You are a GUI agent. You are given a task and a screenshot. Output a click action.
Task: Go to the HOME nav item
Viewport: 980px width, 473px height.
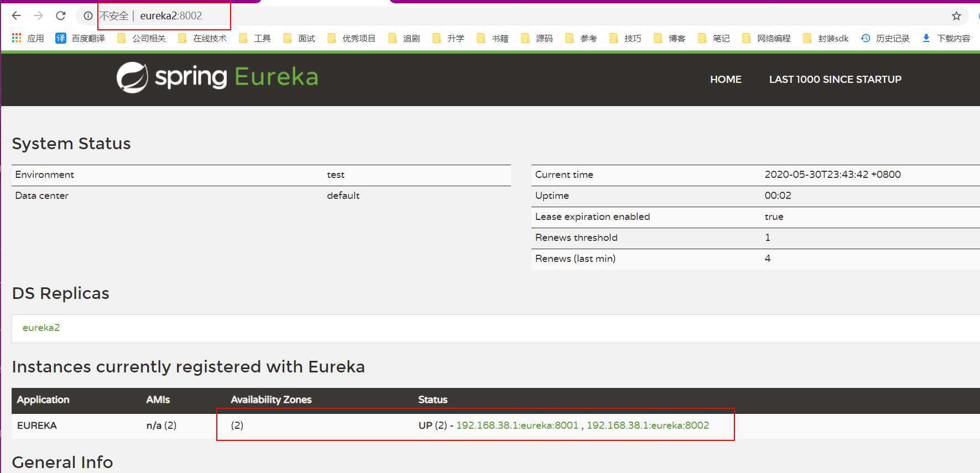726,80
